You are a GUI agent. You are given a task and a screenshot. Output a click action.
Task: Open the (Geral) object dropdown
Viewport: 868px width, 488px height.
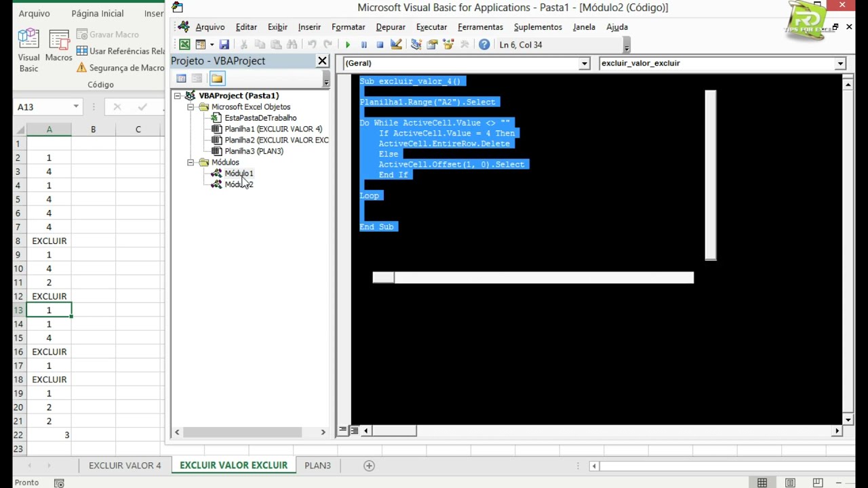[x=584, y=63]
